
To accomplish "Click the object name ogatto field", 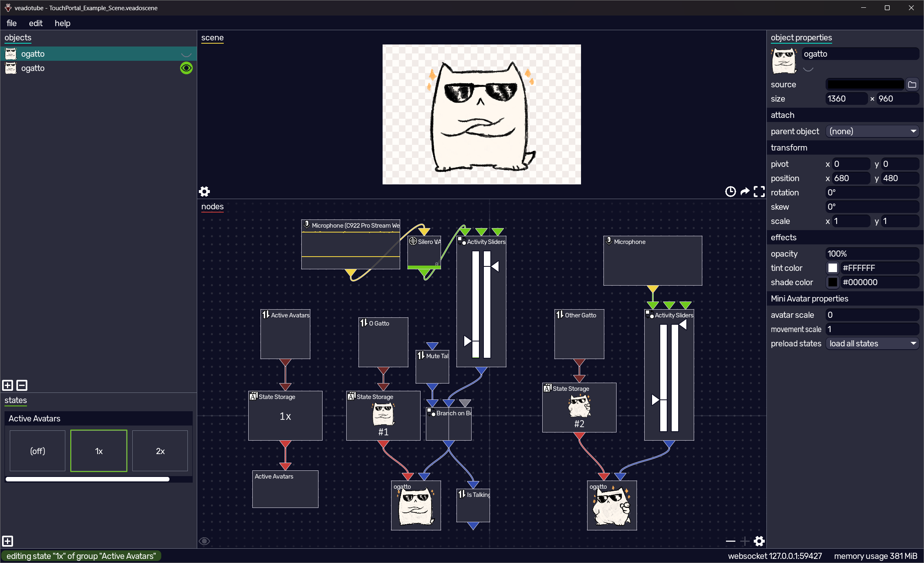I will [x=860, y=54].
